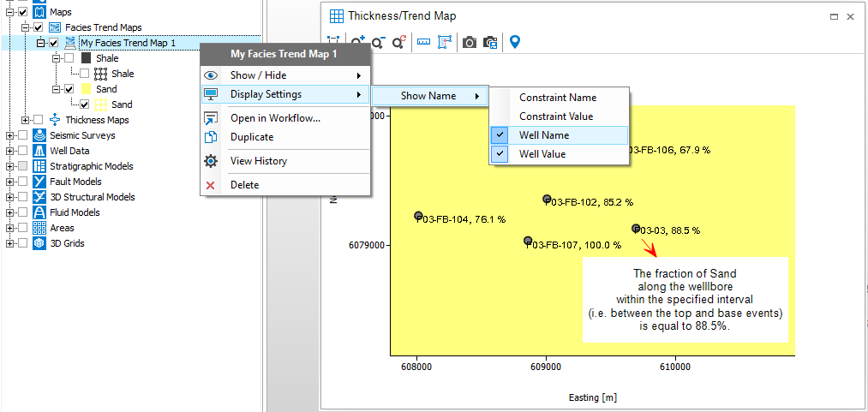
Task: Click the yellow Sand color swatch
Action: coord(86,89)
